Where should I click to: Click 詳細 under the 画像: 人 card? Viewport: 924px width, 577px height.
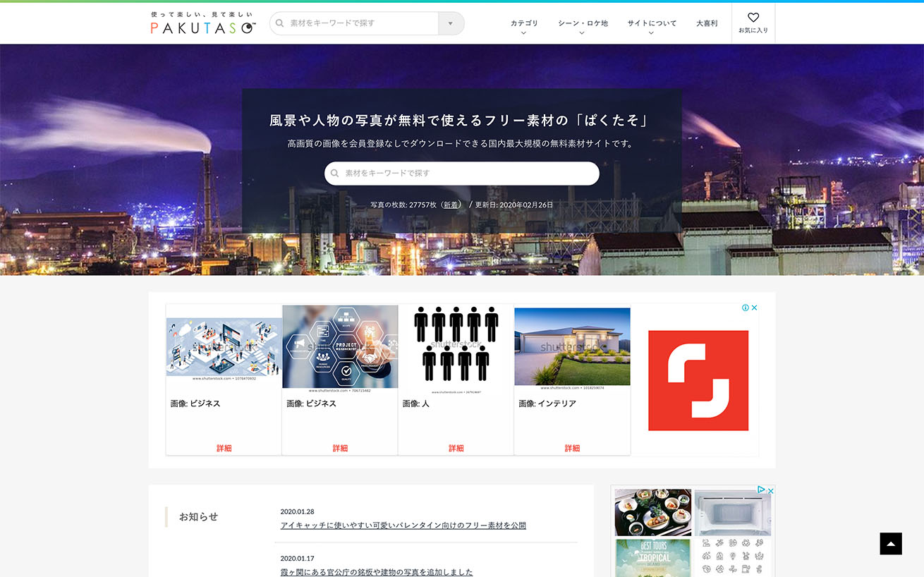456,448
